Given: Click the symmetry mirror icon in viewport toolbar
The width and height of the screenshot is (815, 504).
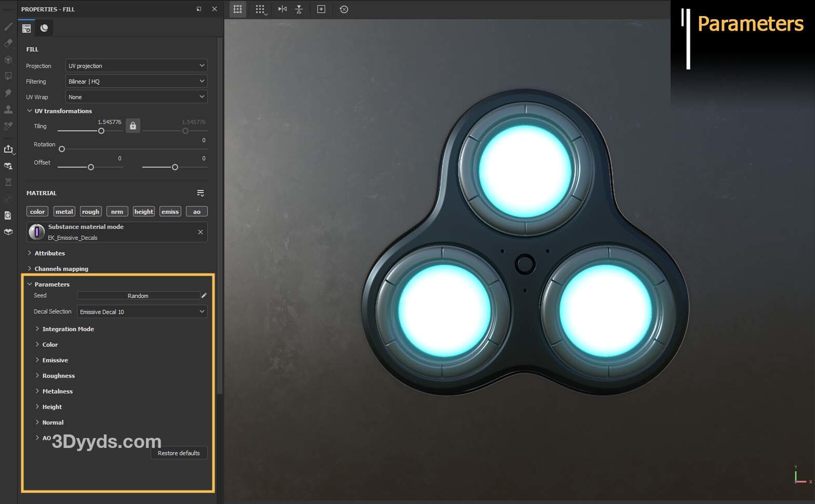Looking at the screenshot, I should tap(282, 9).
